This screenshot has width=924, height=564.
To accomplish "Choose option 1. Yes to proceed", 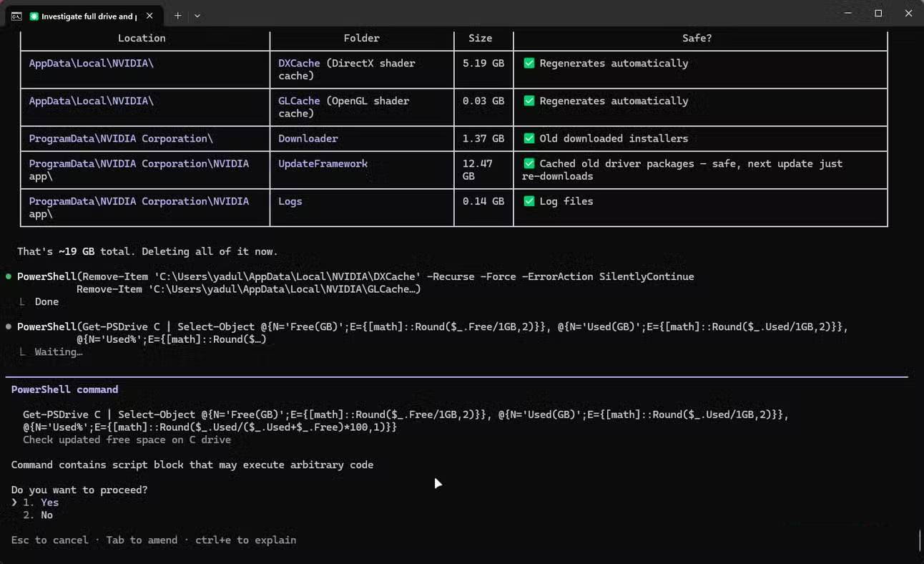I will pos(41,502).
